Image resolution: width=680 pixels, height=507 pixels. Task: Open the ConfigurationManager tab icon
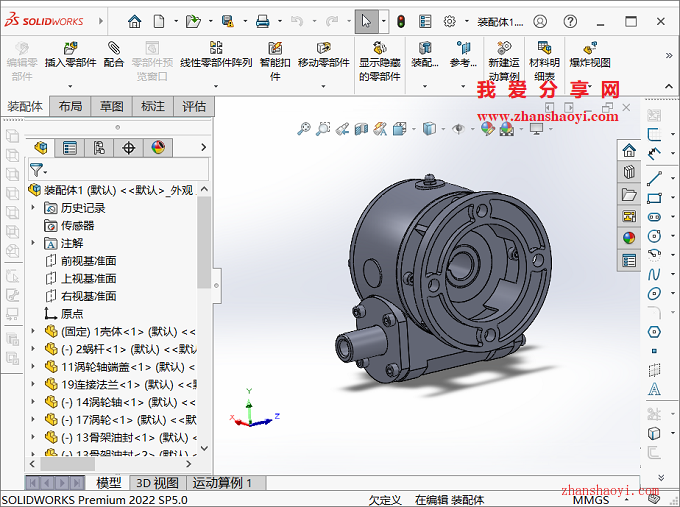pyautogui.click(x=99, y=148)
